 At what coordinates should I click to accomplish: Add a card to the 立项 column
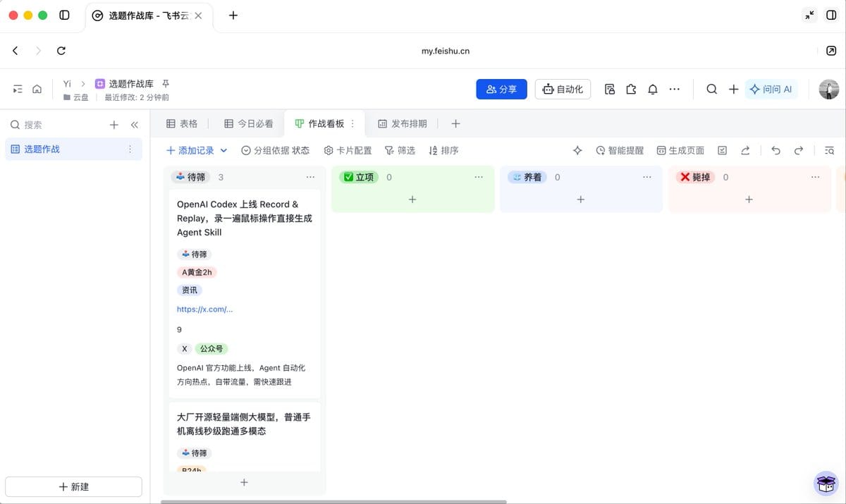point(412,199)
